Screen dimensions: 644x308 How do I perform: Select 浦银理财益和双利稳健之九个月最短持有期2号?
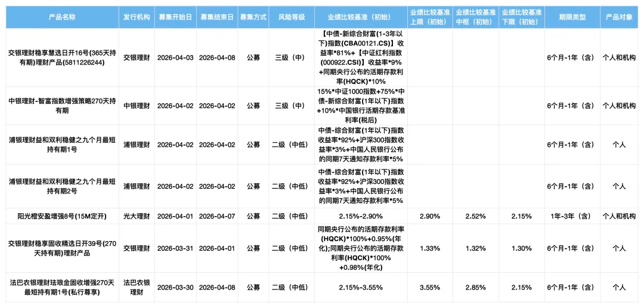pos(63,186)
